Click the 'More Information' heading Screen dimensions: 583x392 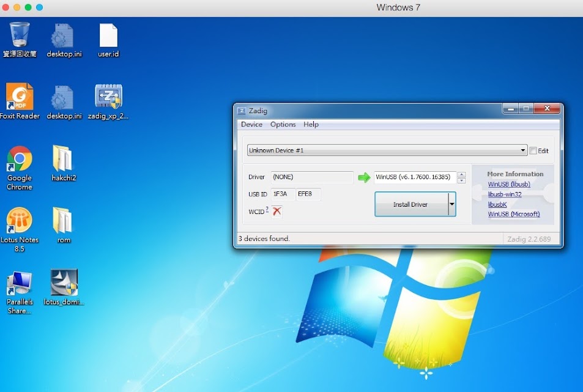coord(515,174)
